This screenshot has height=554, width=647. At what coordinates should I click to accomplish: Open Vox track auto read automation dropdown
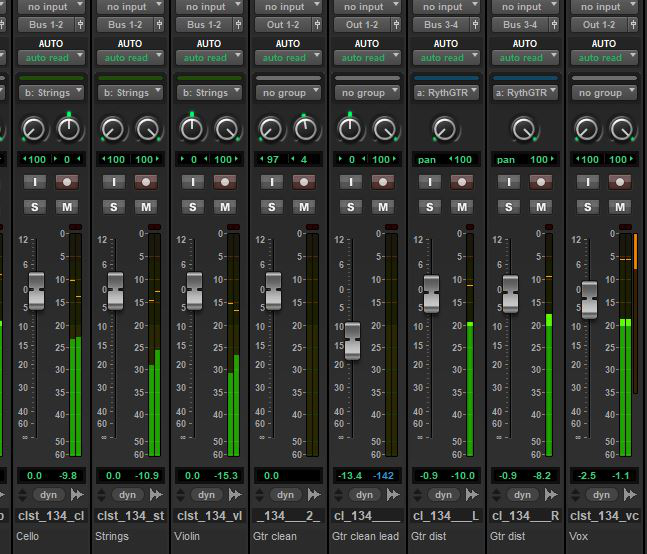(x=604, y=58)
